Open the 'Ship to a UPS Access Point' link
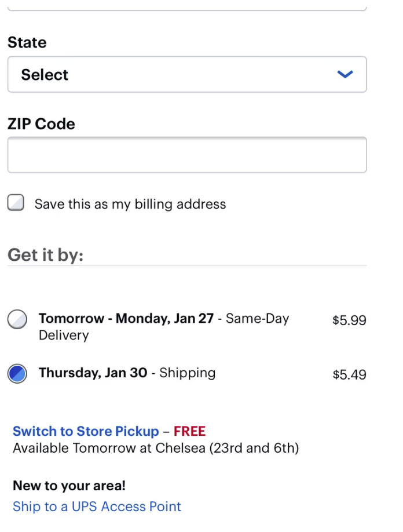 tap(97, 507)
